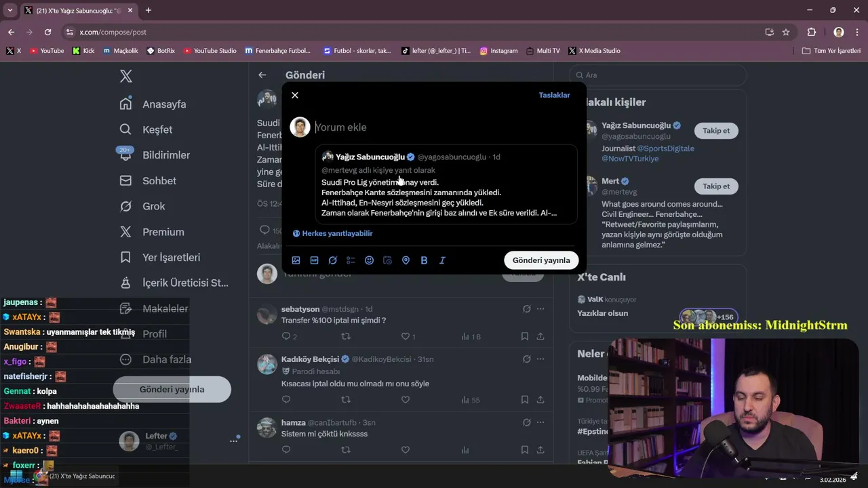Open Grok from sidebar

click(x=142, y=206)
